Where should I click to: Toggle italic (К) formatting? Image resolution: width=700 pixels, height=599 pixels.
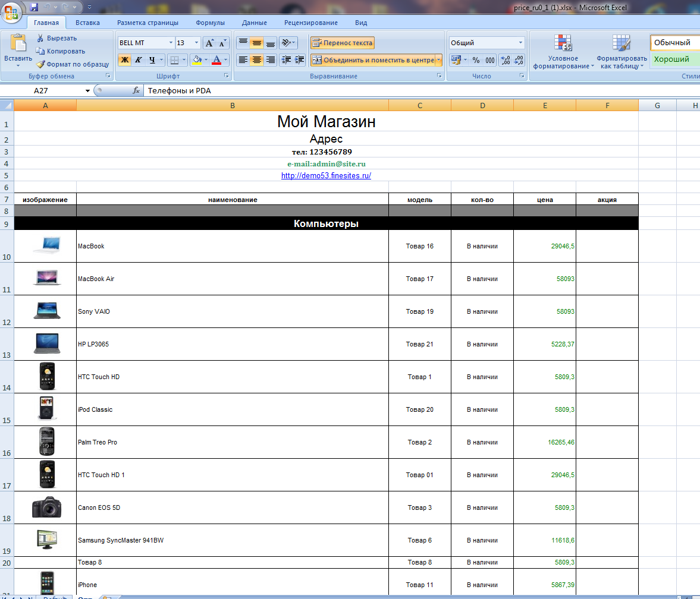[139, 60]
